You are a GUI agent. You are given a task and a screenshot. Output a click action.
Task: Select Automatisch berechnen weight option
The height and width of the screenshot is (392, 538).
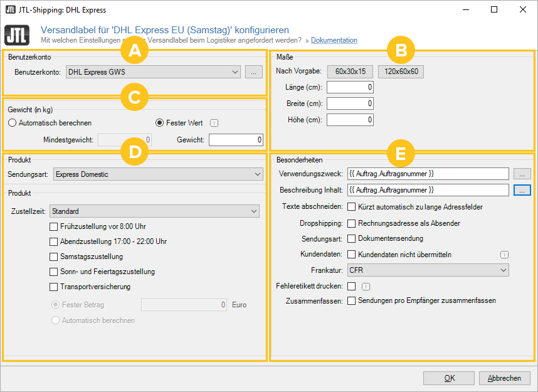click(x=12, y=123)
